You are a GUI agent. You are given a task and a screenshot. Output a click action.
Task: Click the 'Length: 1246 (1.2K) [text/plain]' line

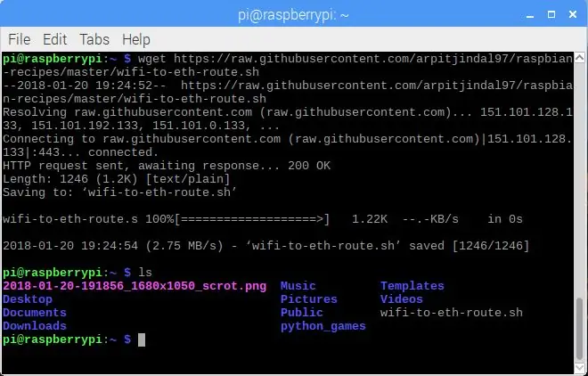pyautogui.click(x=117, y=179)
